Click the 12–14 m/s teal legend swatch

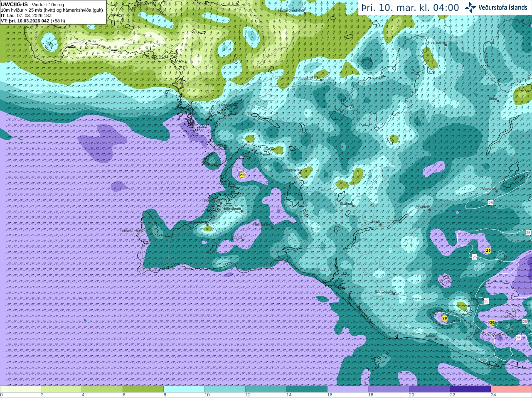tap(266, 389)
